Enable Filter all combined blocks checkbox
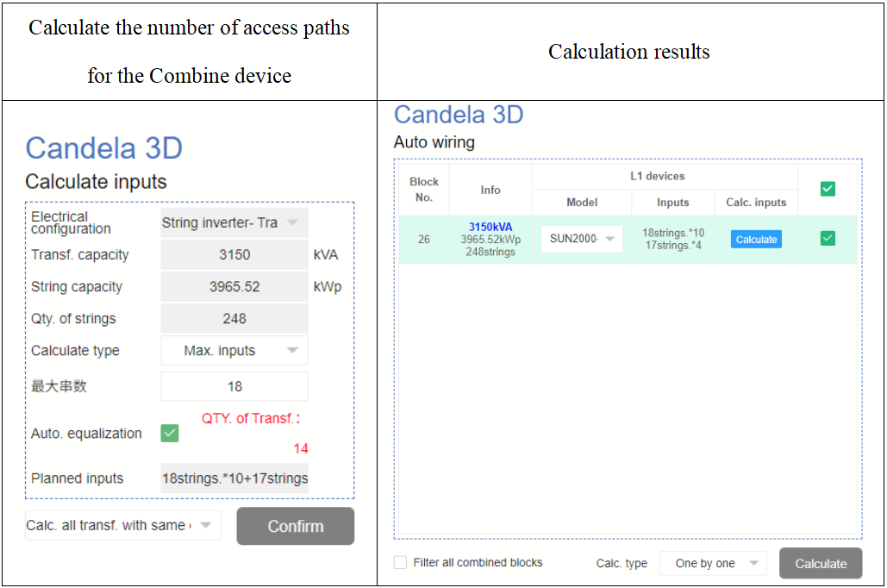The width and height of the screenshot is (887, 588). [x=400, y=563]
